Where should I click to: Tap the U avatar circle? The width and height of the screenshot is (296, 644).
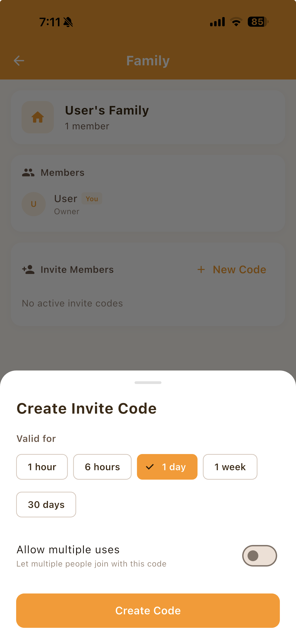[34, 204]
